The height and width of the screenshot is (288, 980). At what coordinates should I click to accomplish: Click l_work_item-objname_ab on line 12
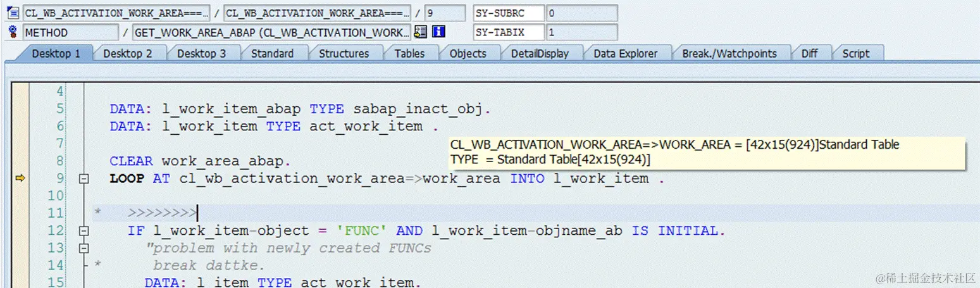tap(527, 231)
